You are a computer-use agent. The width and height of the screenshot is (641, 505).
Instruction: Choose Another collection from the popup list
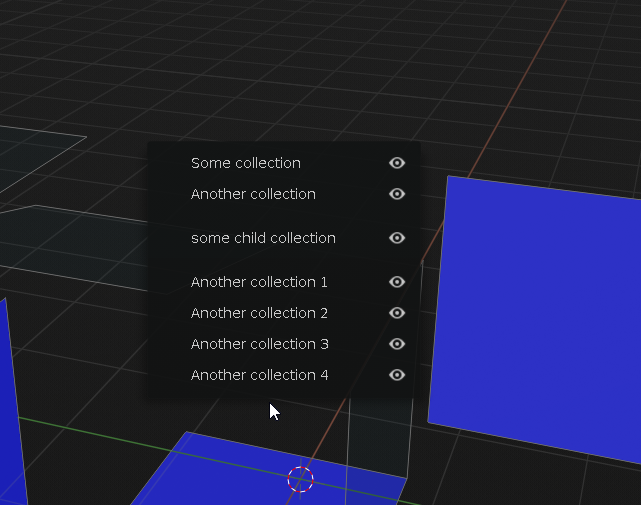click(x=253, y=194)
